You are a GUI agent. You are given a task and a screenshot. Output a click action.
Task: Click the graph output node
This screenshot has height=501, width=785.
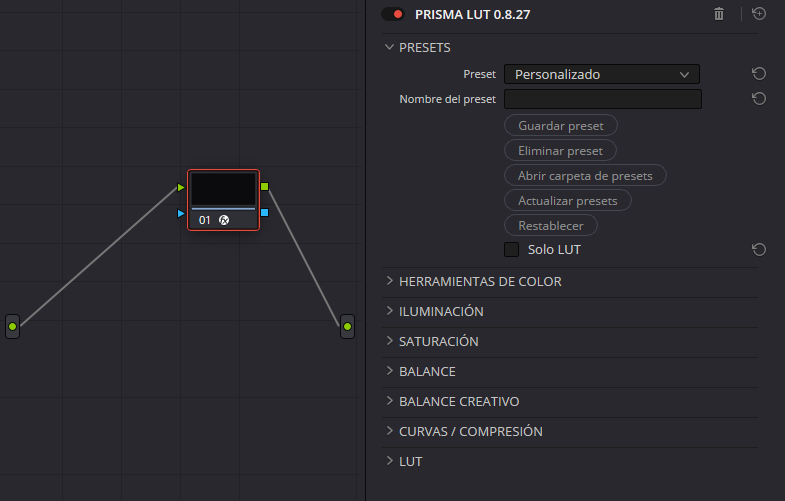tap(347, 326)
